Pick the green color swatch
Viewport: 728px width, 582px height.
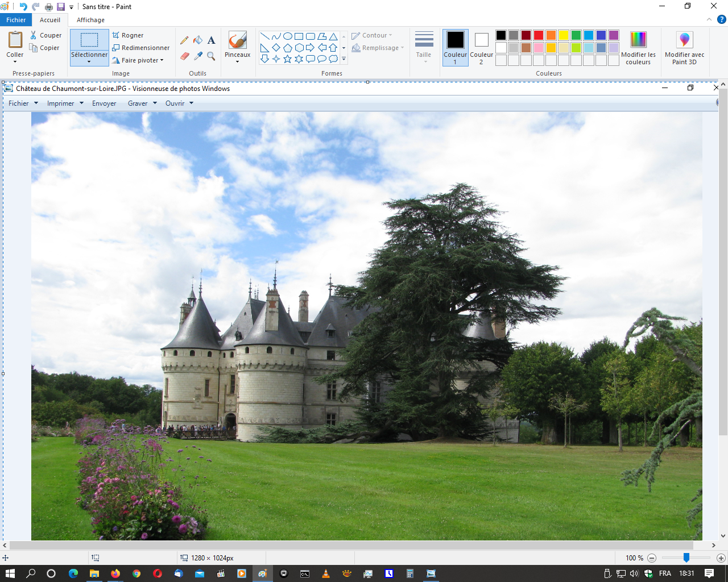coord(576,35)
